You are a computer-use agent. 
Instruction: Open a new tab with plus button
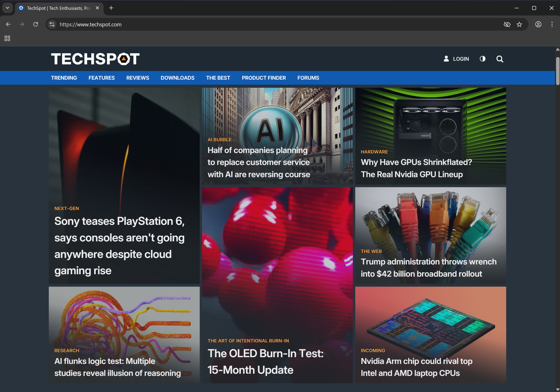point(111,8)
